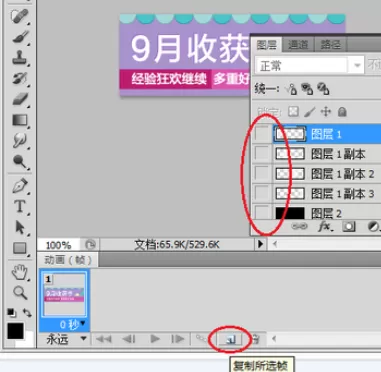Image resolution: width=381 pixels, height=372 pixels.
Task: Switch to the 路径 (Paths) tab
Action: pos(330,45)
